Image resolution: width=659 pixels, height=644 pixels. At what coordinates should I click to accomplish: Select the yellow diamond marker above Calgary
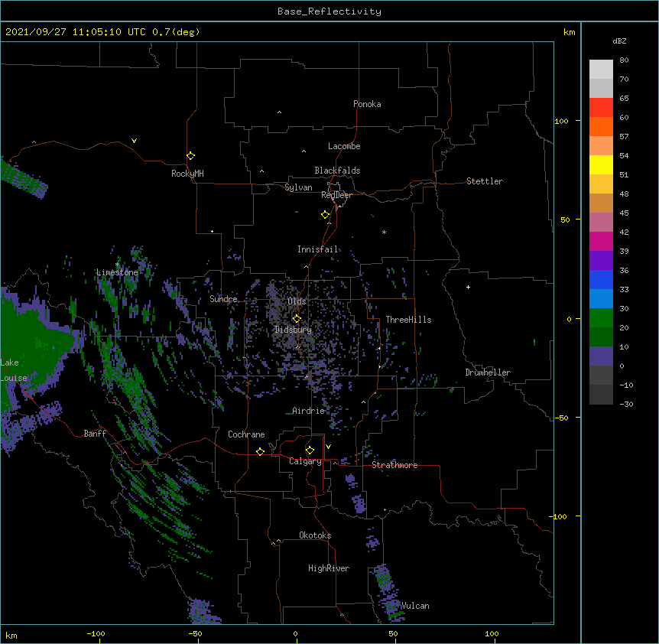310,450
